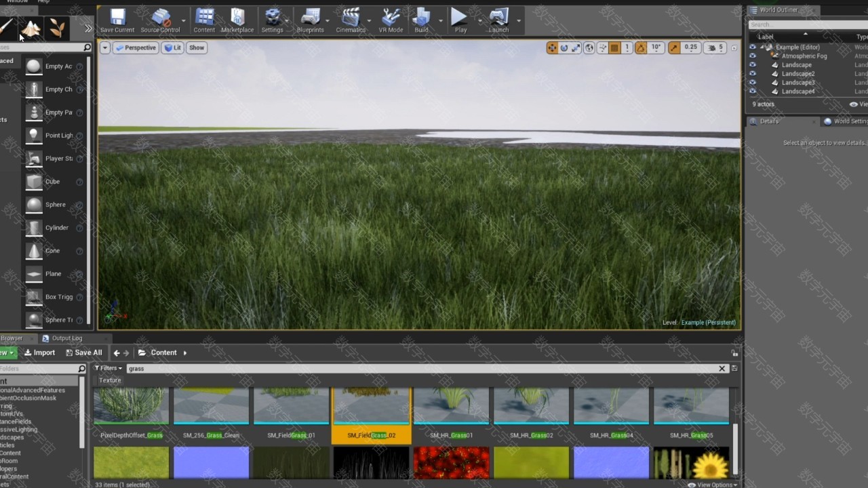Image resolution: width=868 pixels, height=488 pixels.
Task: Hide Atmospheric Fog with eye icon
Action: 752,56
